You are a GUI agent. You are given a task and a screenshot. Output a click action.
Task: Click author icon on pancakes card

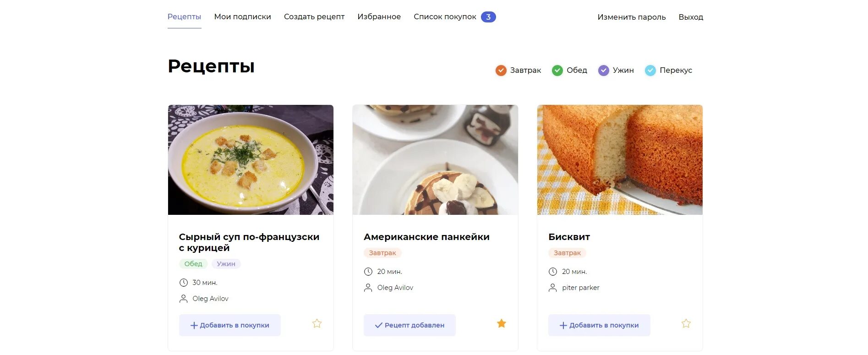[x=368, y=288]
